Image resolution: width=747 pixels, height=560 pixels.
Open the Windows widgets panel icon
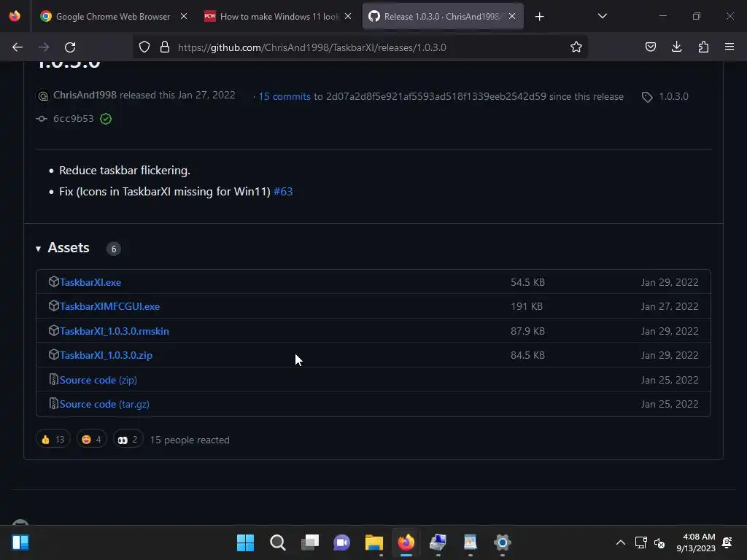pos(20,542)
